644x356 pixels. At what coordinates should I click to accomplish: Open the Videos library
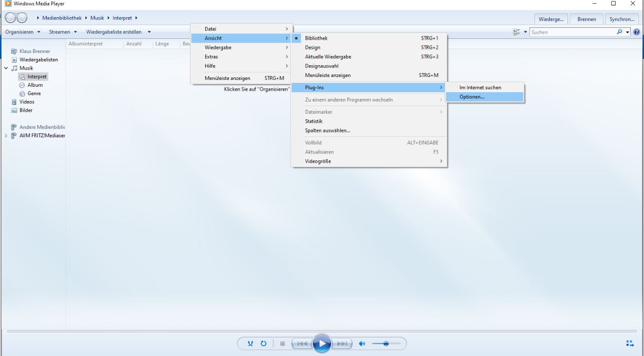[x=23, y=102]
